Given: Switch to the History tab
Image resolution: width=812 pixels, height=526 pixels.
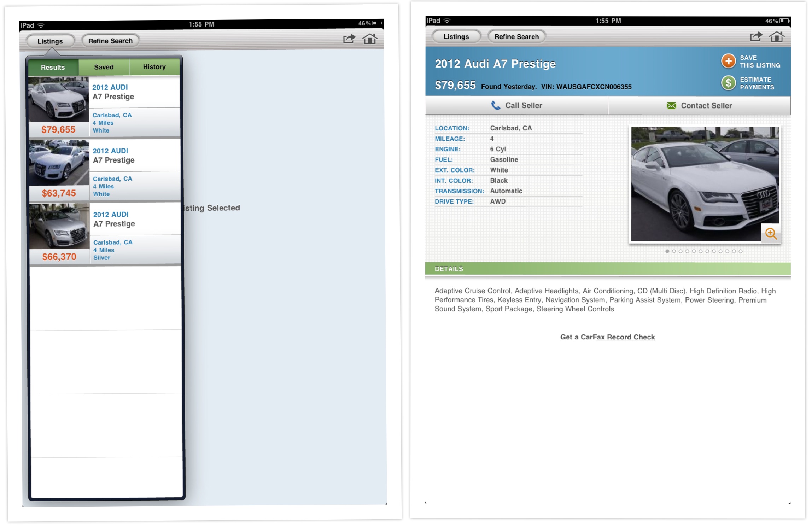Looking at the screenshot, I should tap(154, 66).
